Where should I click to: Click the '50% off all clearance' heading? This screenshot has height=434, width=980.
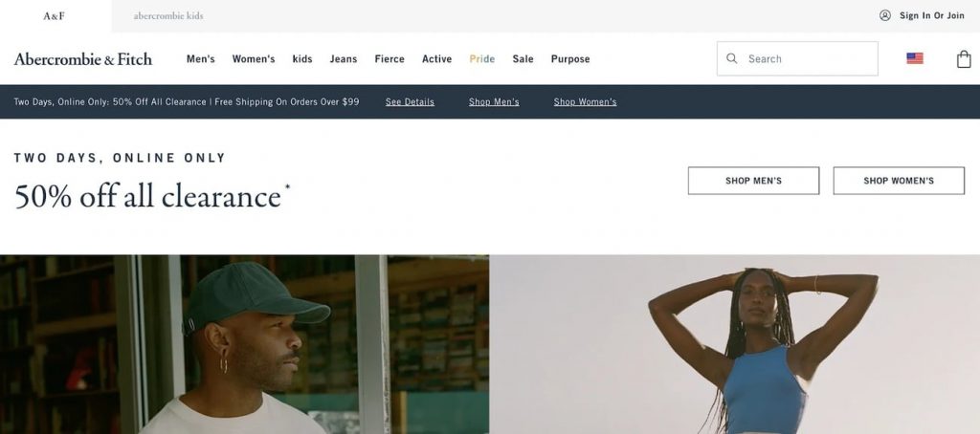tap(152, 196)
